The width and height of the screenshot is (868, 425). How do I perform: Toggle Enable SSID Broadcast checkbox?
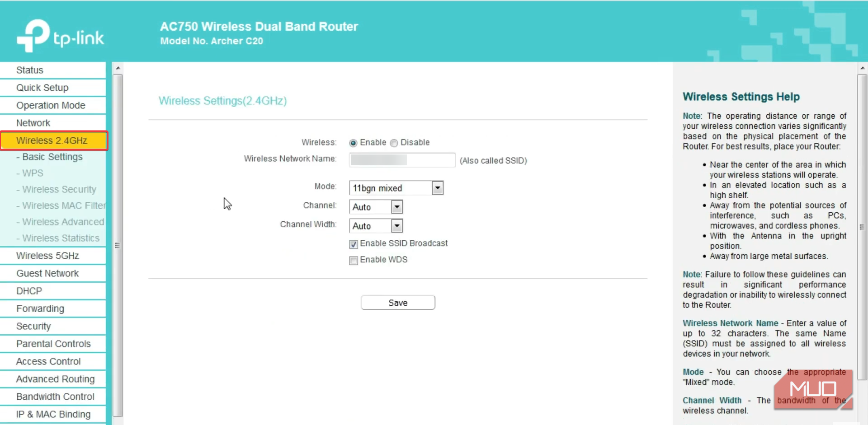[x=354, y=244]
